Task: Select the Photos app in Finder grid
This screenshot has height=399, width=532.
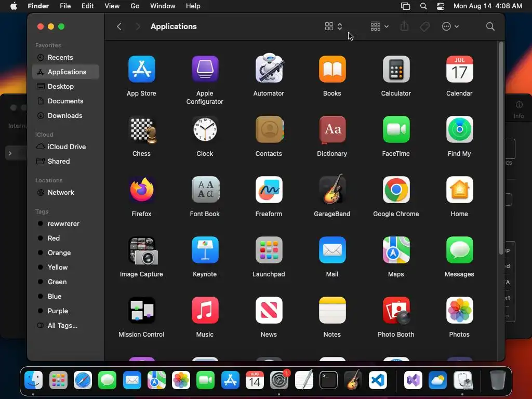Action: click(459, 310)
